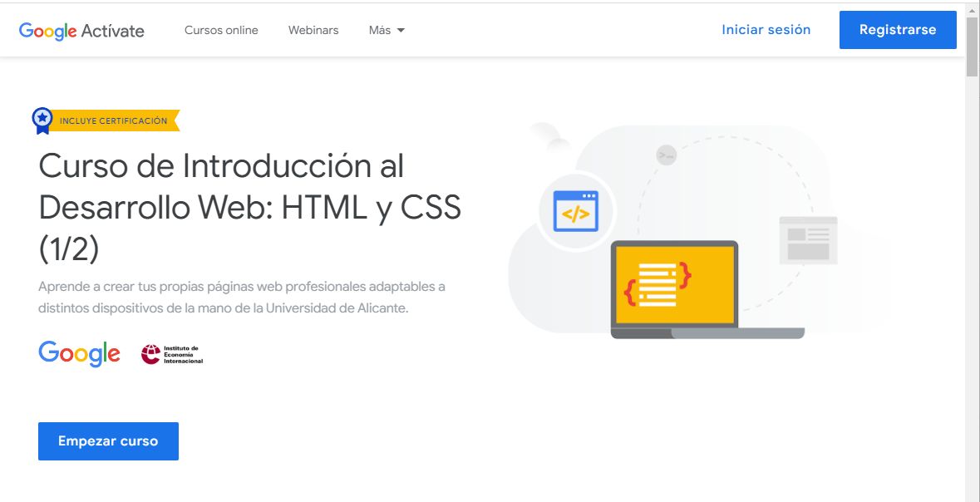
Task: Click the course description starting with Aprende
Action: [x=242, y=298]
